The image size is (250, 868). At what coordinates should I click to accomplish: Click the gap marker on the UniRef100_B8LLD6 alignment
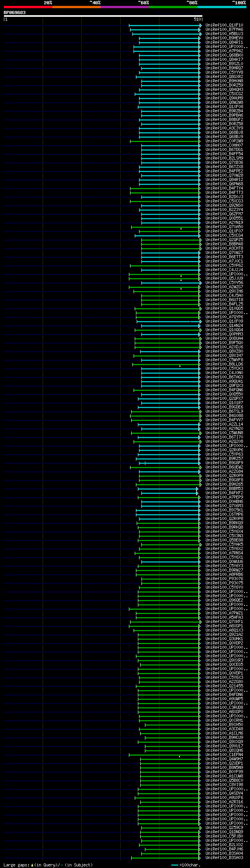coord(180,366)
